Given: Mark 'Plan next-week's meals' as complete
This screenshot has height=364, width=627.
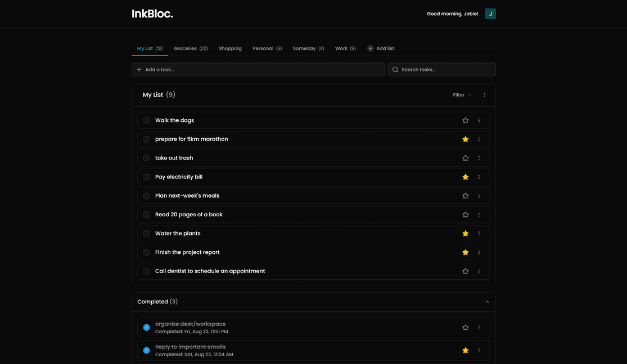Looking at the screenshot, I should point(146,196).
